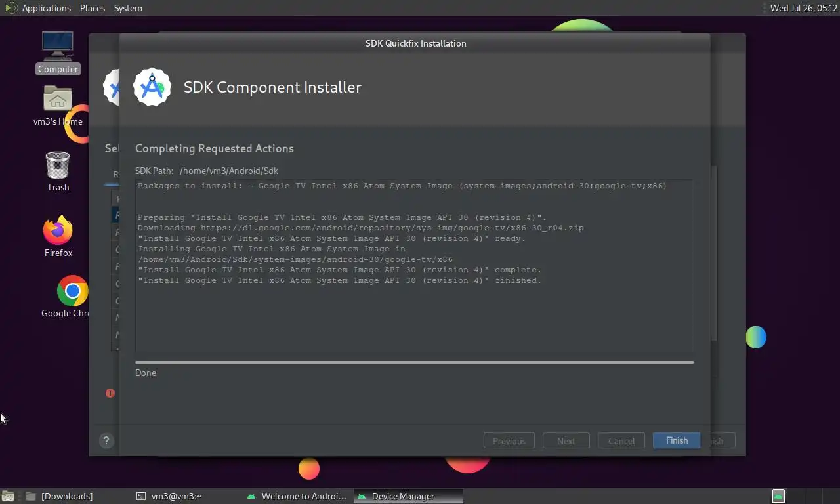
Task: Select the vm3's Home folder icon
Action: click(x=58, y=105)
